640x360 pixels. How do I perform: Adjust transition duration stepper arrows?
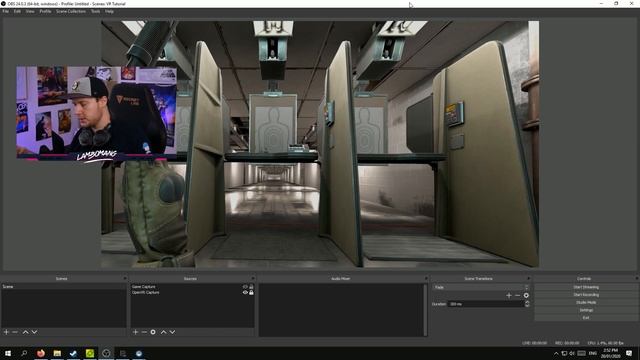[527, 304]
